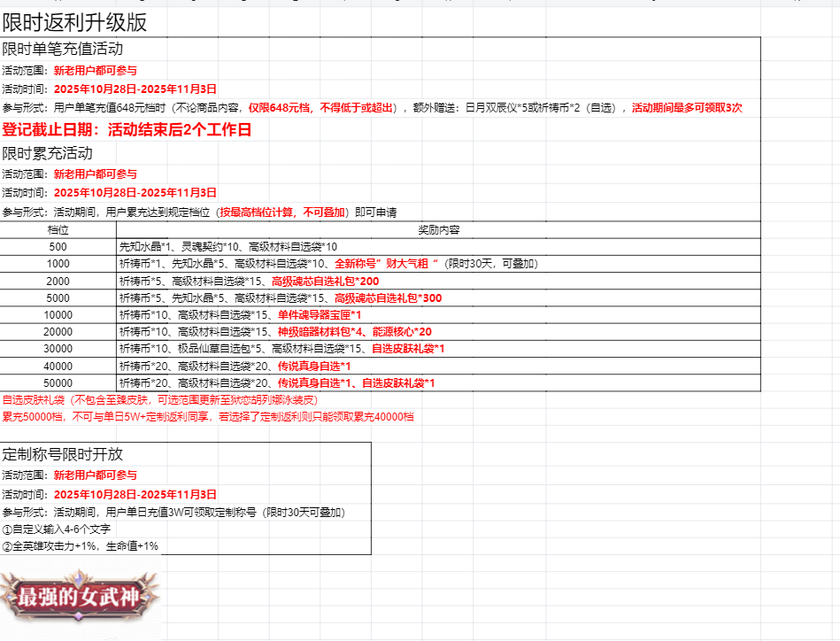
Task: Click the 30000 tier cell
Action: tap(58, 349)
